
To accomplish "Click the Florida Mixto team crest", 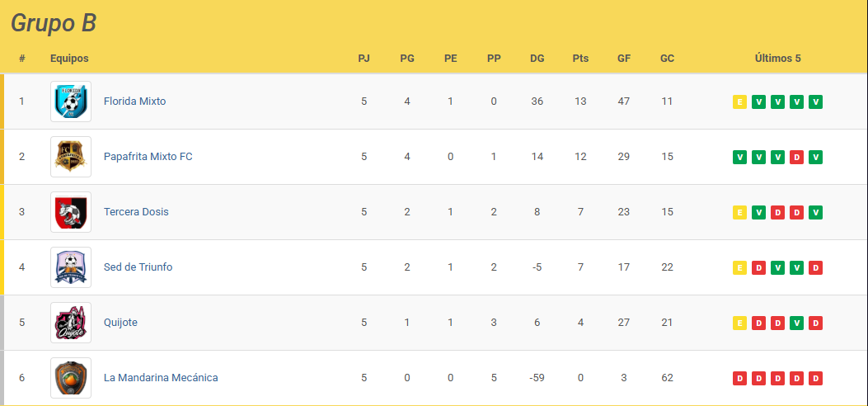I will tap(71, 101).
